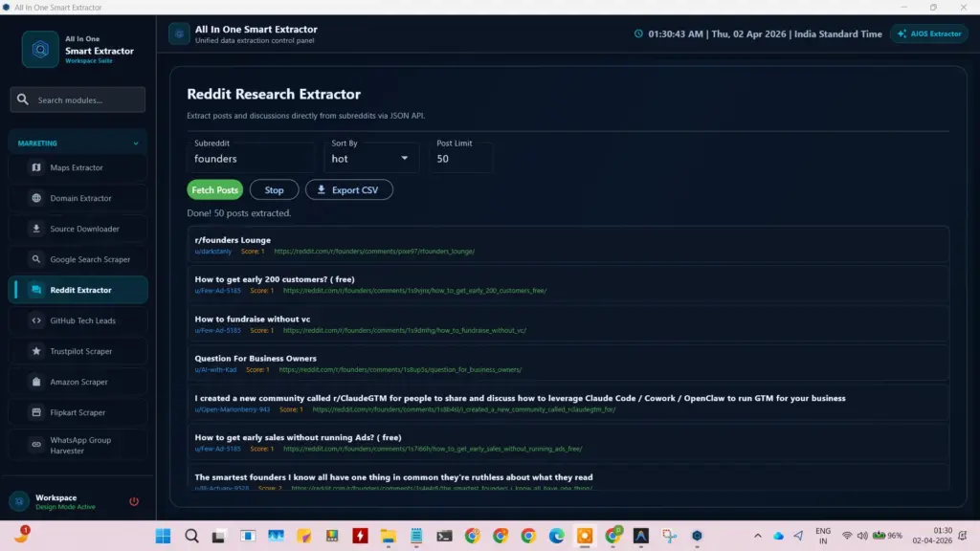The image size is (980, 551).
Task: Click the Post Limit field
Action: click(x=461, y=159)
